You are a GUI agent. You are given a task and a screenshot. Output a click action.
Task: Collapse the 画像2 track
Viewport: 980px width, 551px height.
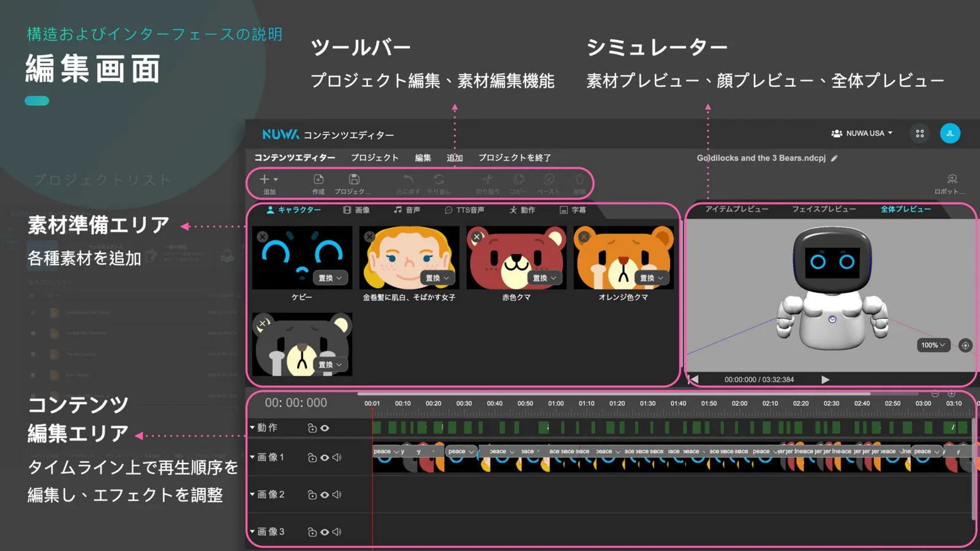click(252, 494)
